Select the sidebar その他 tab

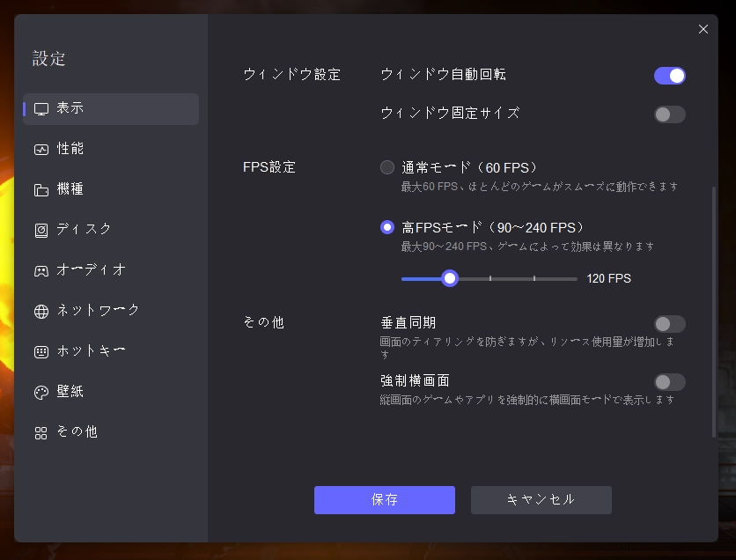coord(111,433)
